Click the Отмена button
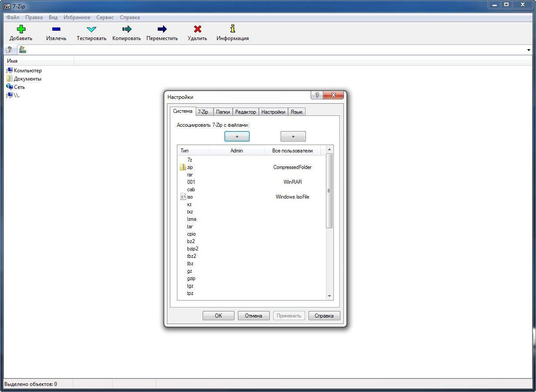 pos(254,316)
